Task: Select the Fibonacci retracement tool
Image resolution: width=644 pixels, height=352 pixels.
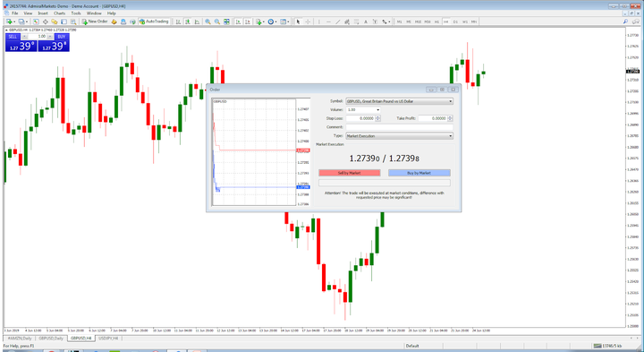Action: [x=357, y=21]
